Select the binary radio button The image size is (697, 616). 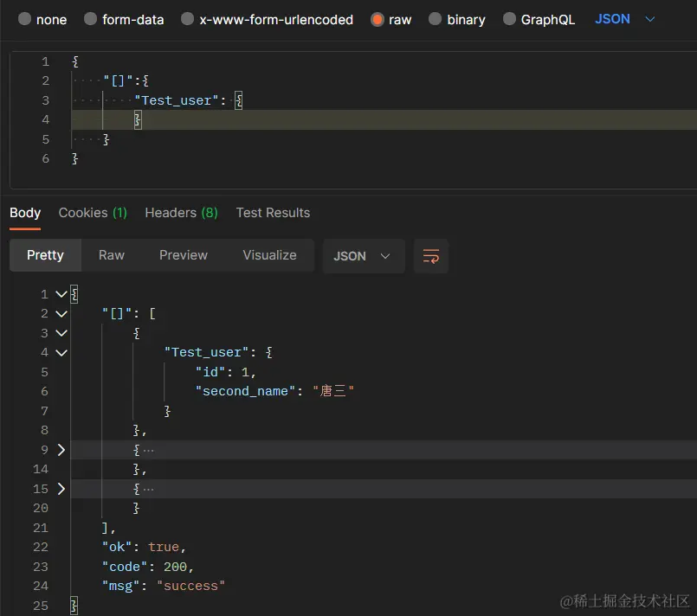(x=435, y=19)
